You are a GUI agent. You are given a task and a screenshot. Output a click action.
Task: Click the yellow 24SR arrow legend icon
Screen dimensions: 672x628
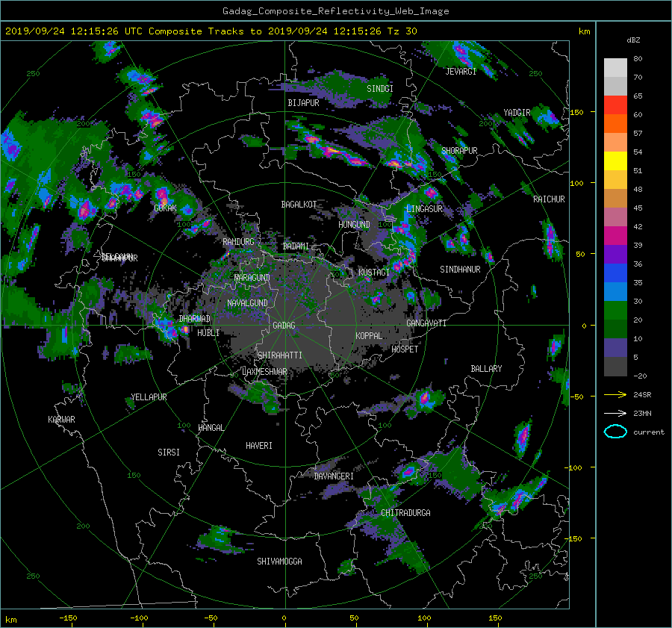point(615,394)
